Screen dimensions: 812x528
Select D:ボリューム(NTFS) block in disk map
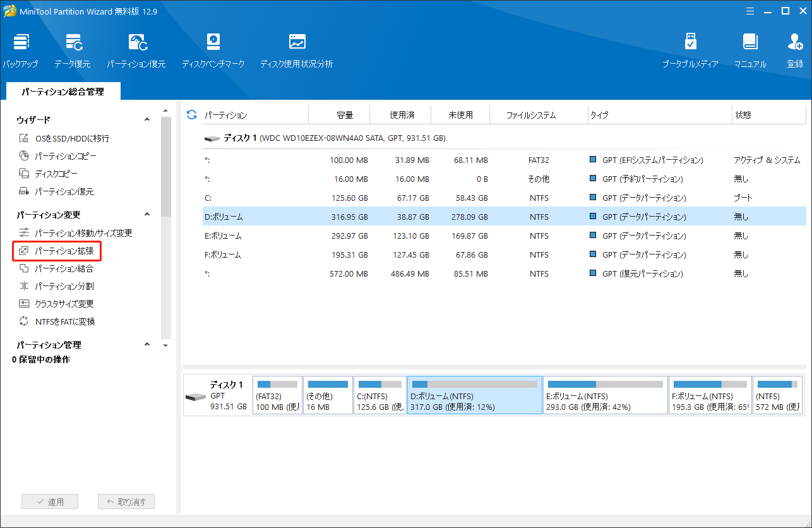click(x=475, y=395)
